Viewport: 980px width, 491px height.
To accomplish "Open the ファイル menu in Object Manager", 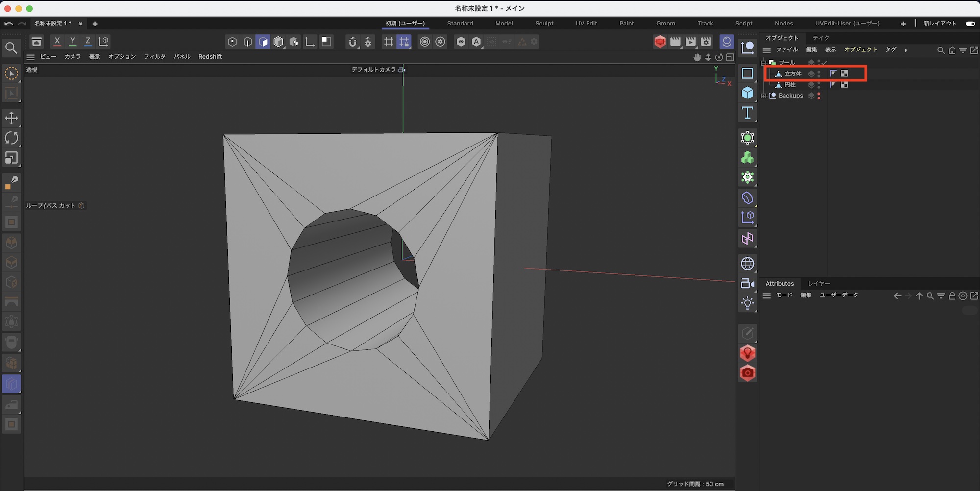I will pos(787,50).
